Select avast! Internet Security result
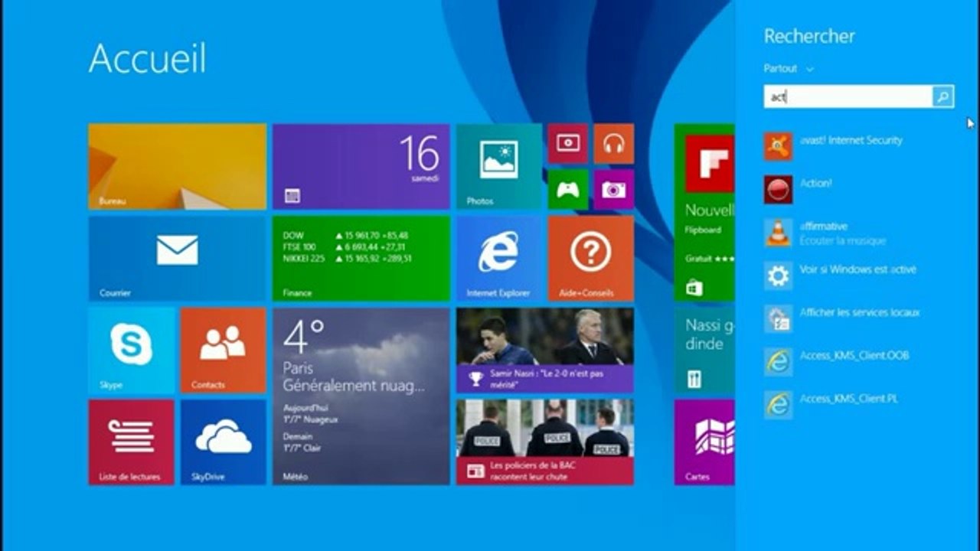Image resolution: width=980 pixels, height=551 pixels. pyautogui.click(x=851, y=141)
